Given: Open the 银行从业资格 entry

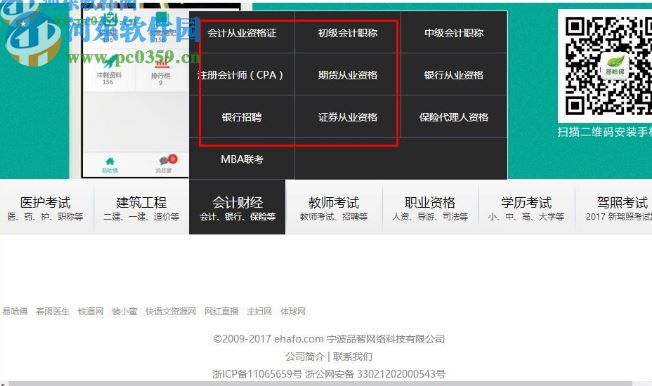Looking at the screenshot, I should 454,75.
